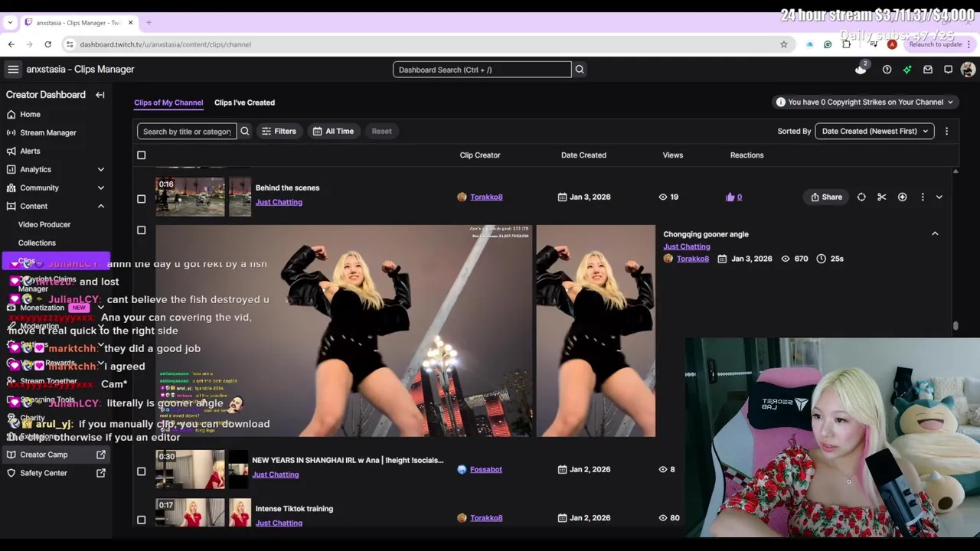Viewport: 980px width, 551px height.
Task: Share the Behind the scenes clip
Action: point(827,197)
